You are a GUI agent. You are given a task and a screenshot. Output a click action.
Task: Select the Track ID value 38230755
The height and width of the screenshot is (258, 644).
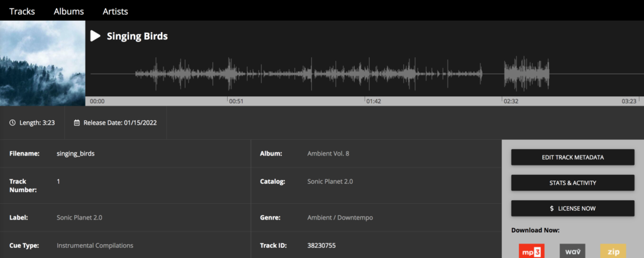(x=321, y=245)
